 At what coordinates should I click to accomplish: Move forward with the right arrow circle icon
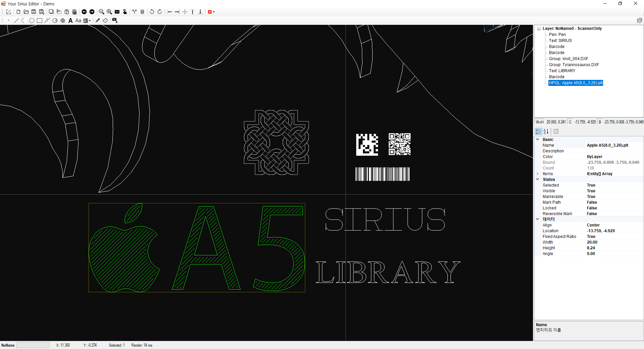(x=92, y=12)
